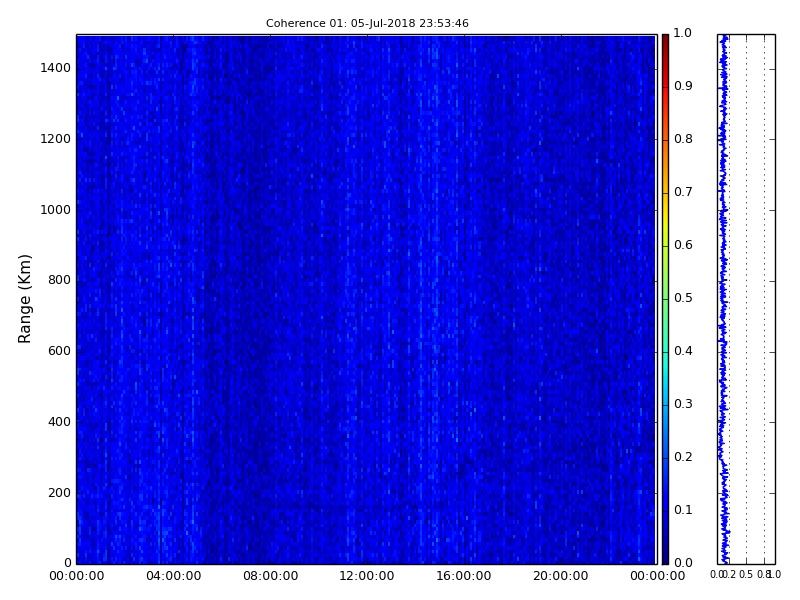This screenshot has height=600, width=800.
Task: Click the 200 range tick label
Action: point(59,493)
